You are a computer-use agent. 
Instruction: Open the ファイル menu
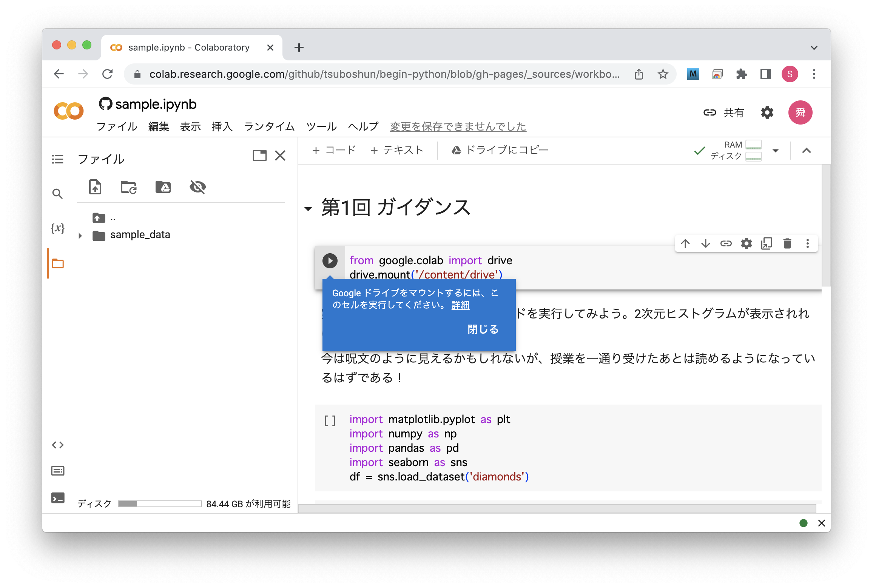pyautogui.click(x=117, y=126)
